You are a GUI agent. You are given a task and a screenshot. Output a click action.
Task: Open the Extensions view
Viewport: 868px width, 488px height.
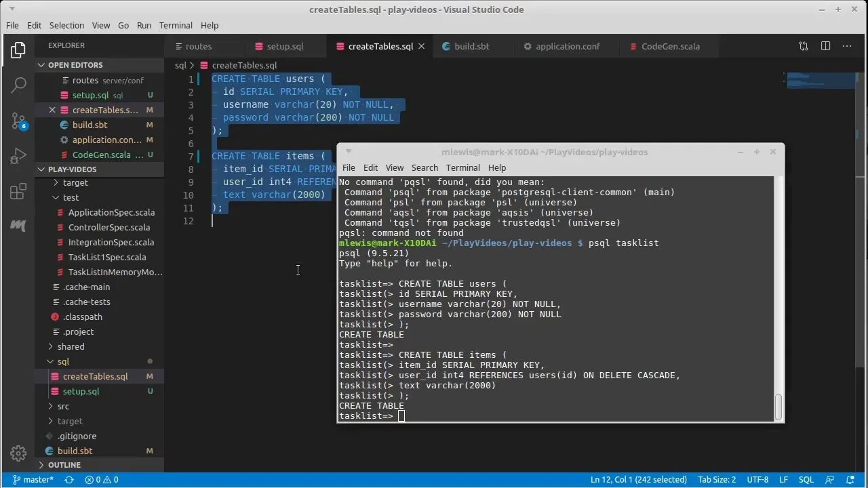click(x=18, y=192)
